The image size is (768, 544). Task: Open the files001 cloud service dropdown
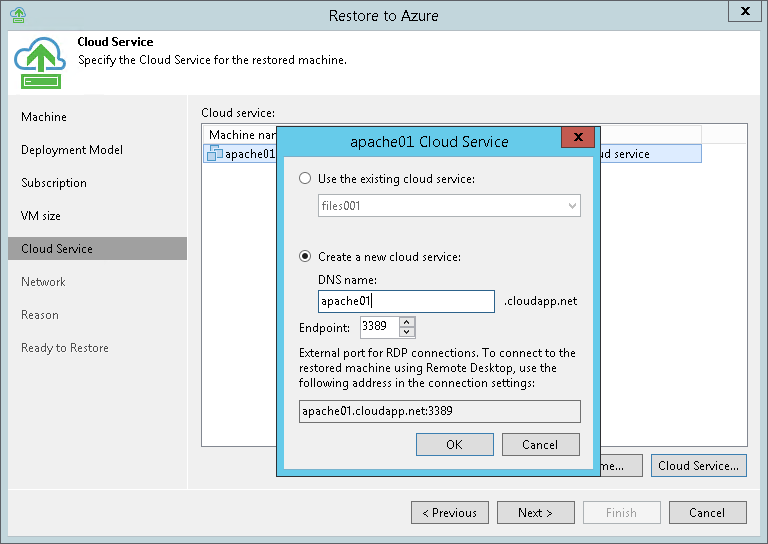[572, 206]
